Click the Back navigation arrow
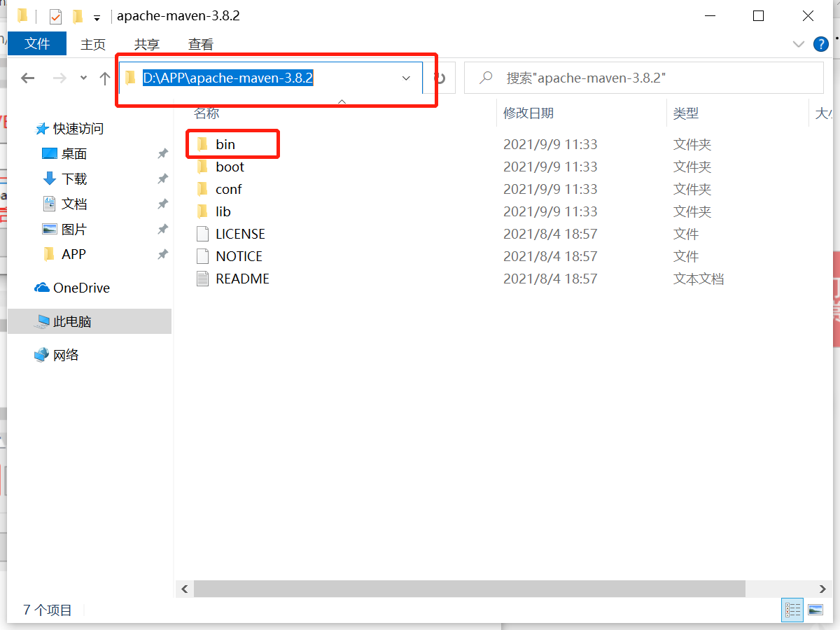The width and height of the screenshot is (840, 630). 28,78
